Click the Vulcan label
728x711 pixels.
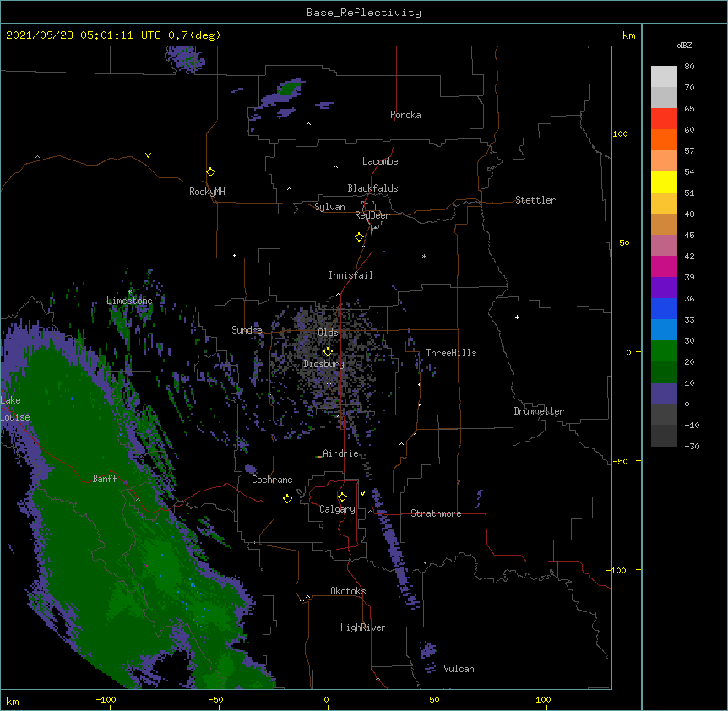click(459, 669)
